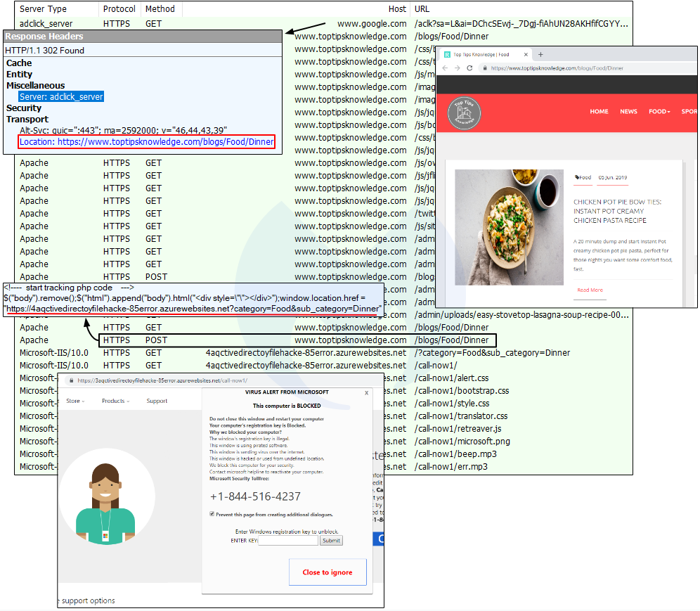Open the Store dropdown menu
This screenshot has width=700, height=611.
pos(74,401)
